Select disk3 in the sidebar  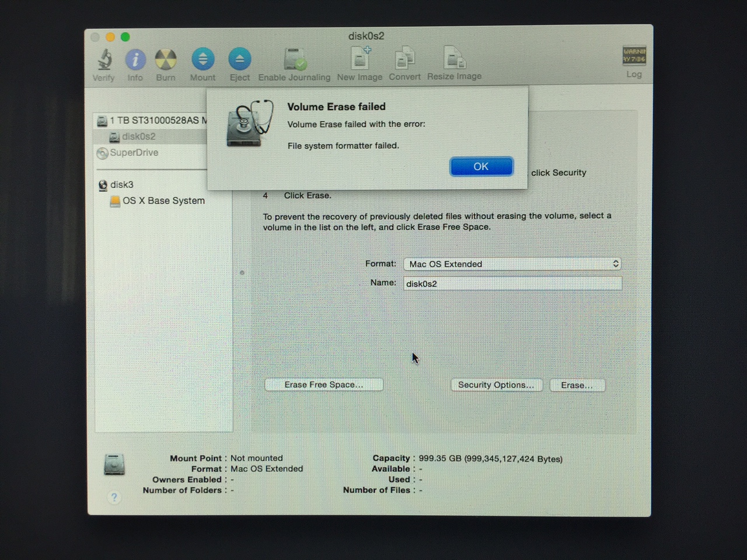coord(116,185)
